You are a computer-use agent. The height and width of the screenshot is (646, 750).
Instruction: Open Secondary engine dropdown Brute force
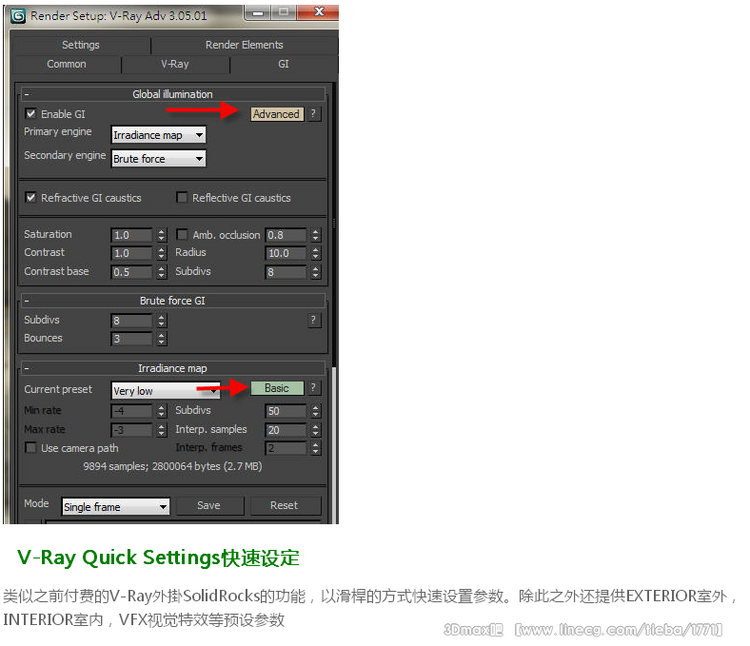pyautogui.click(x=158, y=159)
